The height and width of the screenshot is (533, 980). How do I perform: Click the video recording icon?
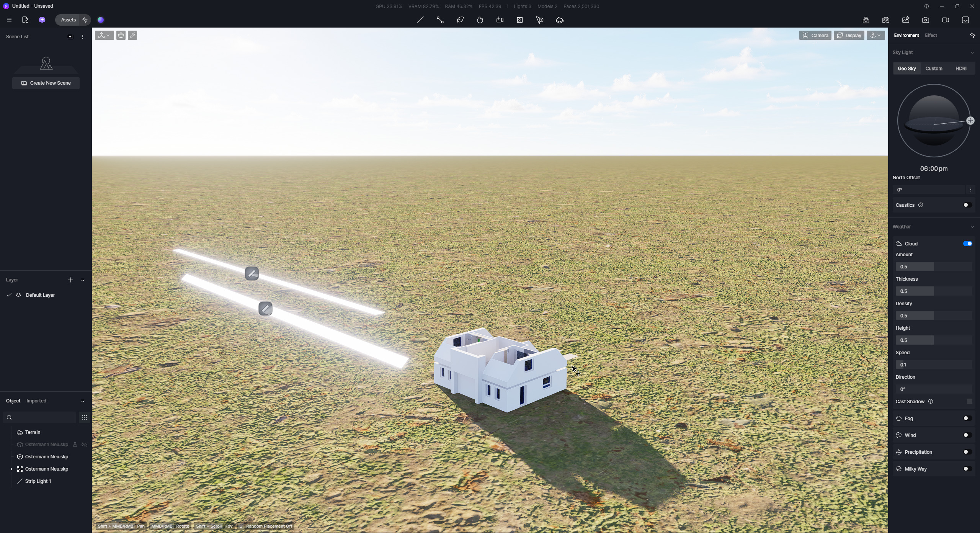coord(946,20)
